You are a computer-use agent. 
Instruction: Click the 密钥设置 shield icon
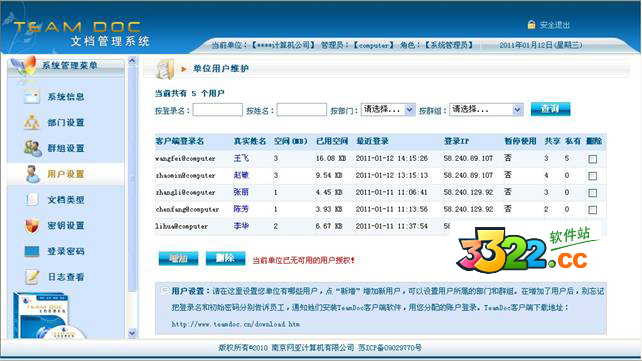click(32, 226)
